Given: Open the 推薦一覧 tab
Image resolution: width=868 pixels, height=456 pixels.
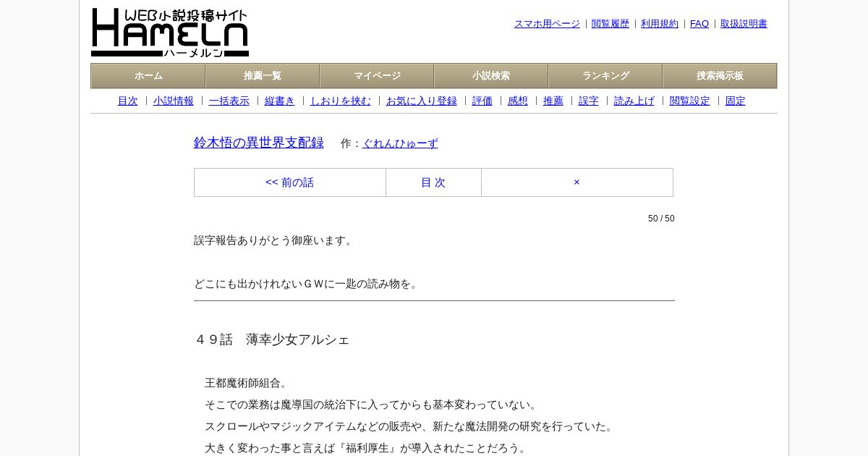Looking at the screenshot, I should (263, 76).
